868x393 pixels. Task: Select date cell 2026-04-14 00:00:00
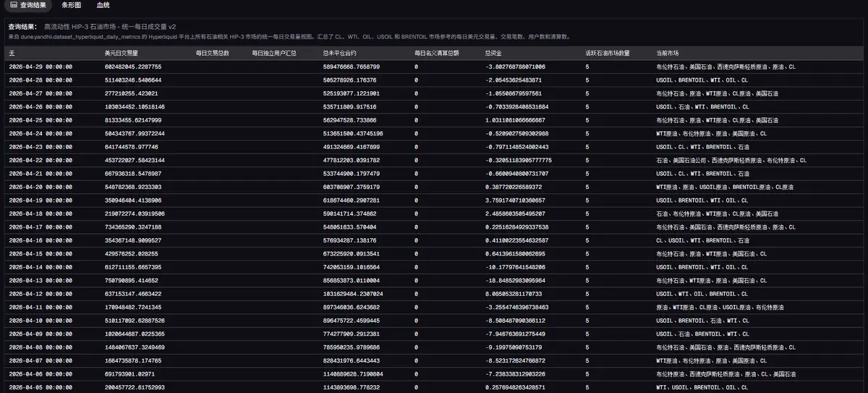coord(41,267)
